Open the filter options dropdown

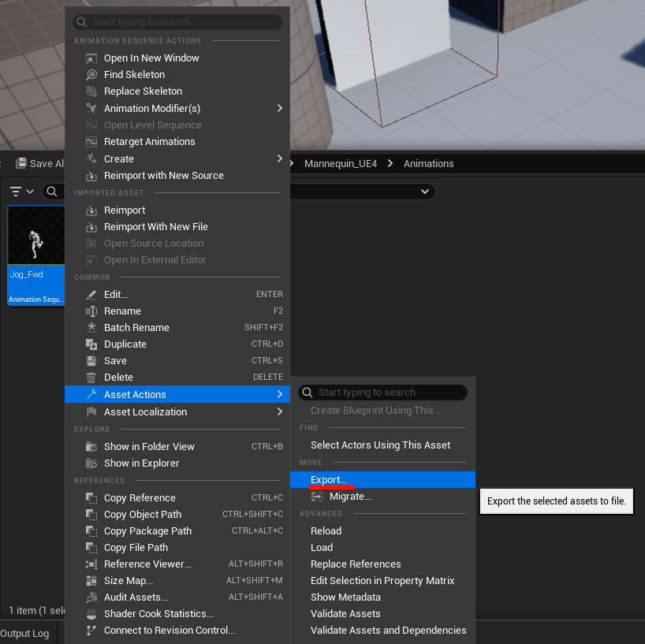(21, 192)
